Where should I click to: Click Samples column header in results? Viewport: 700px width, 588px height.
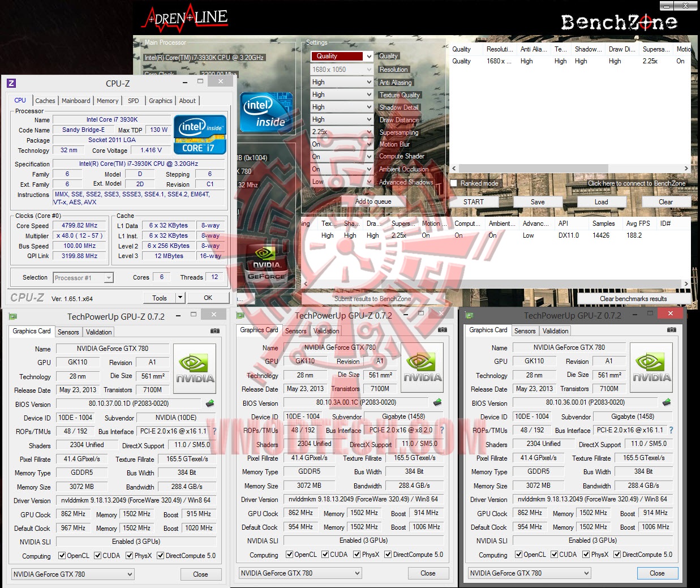603,224
